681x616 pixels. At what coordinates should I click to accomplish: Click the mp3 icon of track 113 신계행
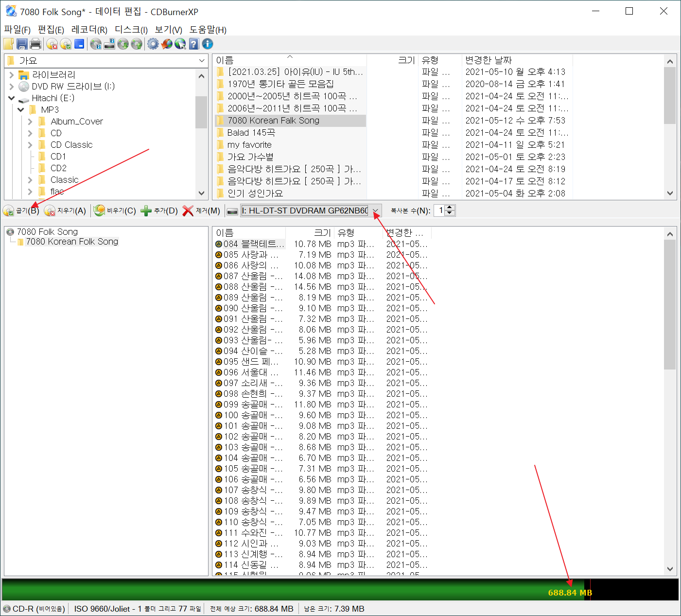coord(219,554)
